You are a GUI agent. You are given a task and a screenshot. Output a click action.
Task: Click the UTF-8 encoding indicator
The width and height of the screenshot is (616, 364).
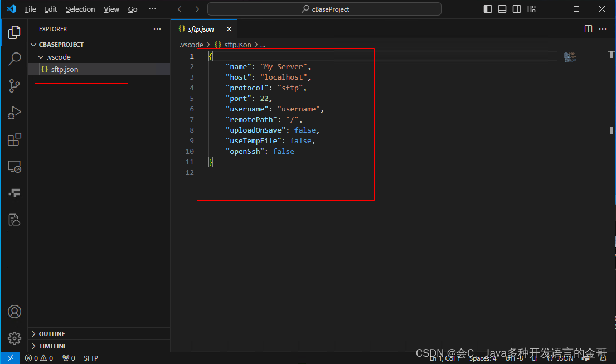[514, 358]
